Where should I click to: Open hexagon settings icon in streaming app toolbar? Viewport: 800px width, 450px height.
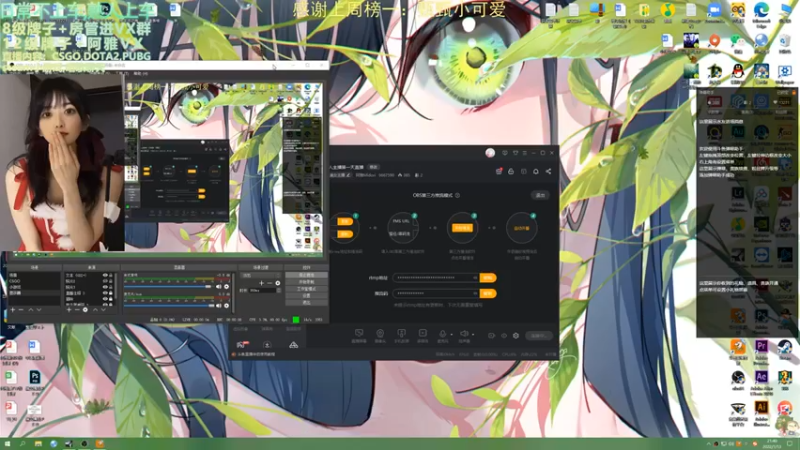516,336
